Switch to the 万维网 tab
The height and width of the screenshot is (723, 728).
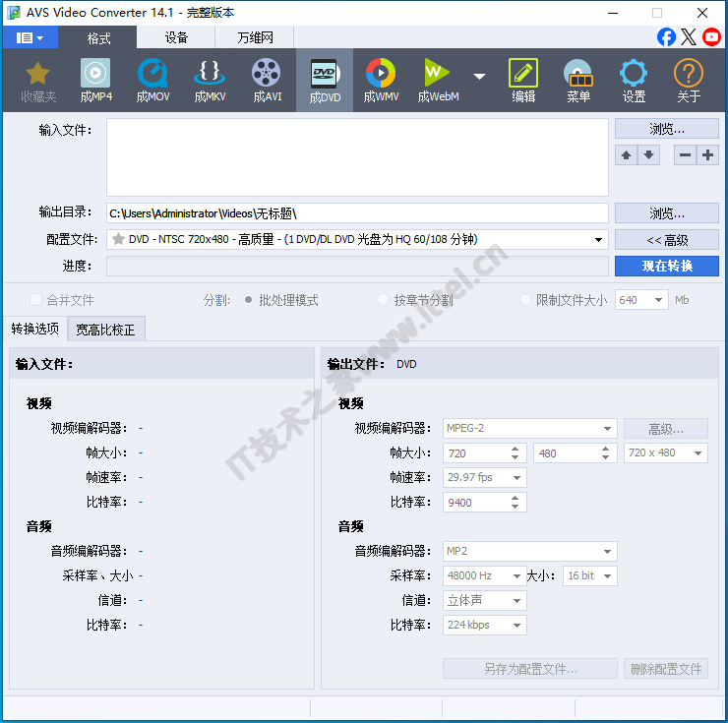255,37
